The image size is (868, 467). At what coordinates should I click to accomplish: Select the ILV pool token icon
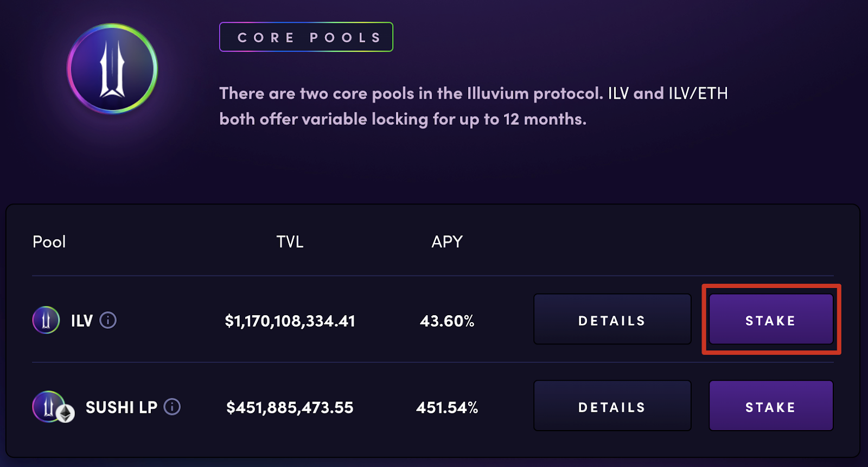[46, 320]
